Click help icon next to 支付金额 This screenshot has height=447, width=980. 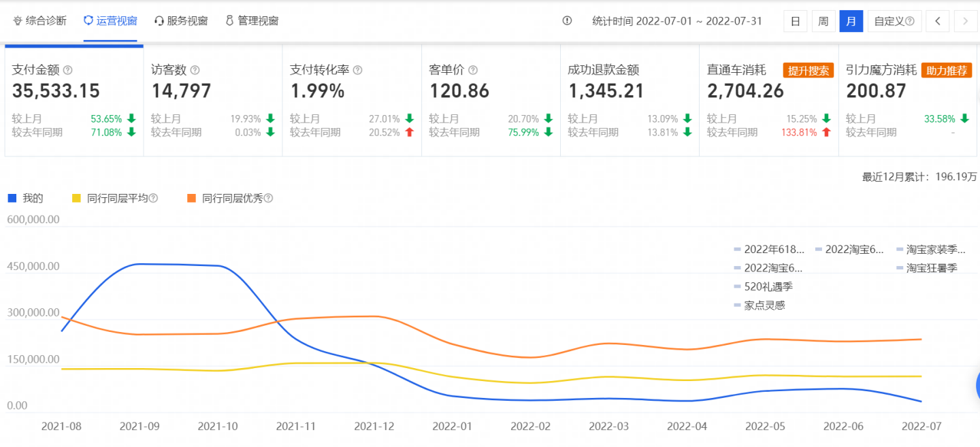68,70
